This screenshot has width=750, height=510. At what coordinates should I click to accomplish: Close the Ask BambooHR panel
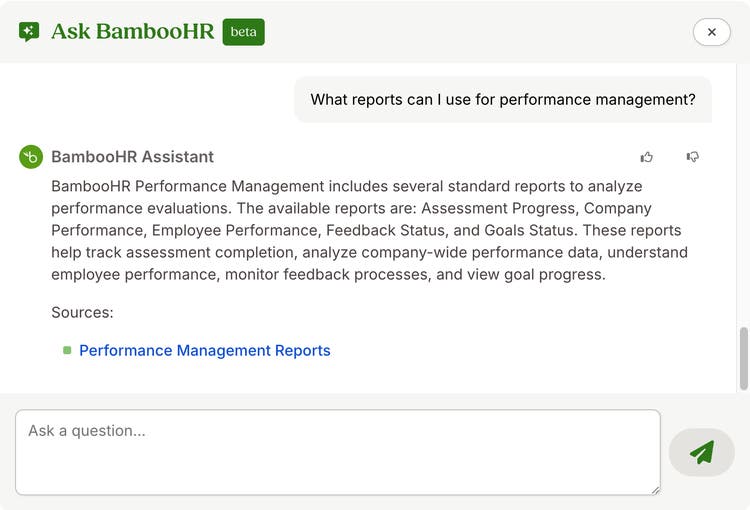[711, 32]
